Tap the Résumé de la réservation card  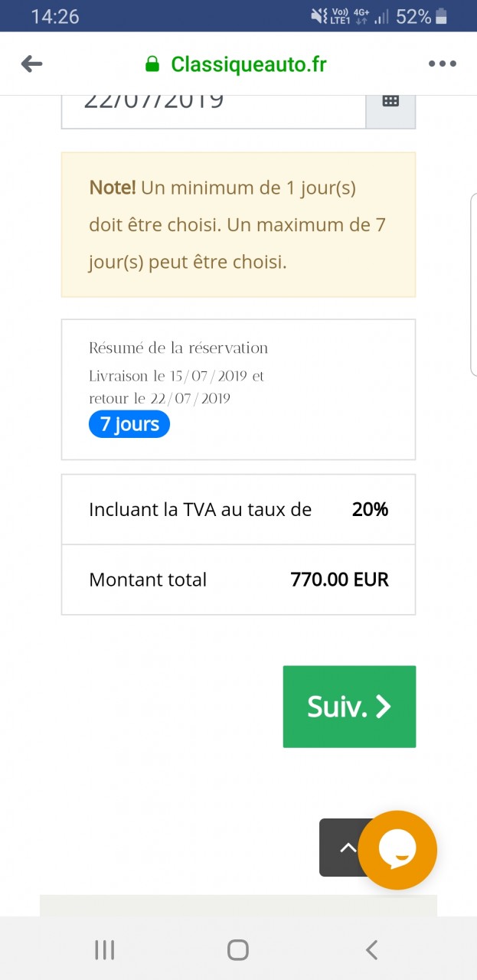point(238,389)
